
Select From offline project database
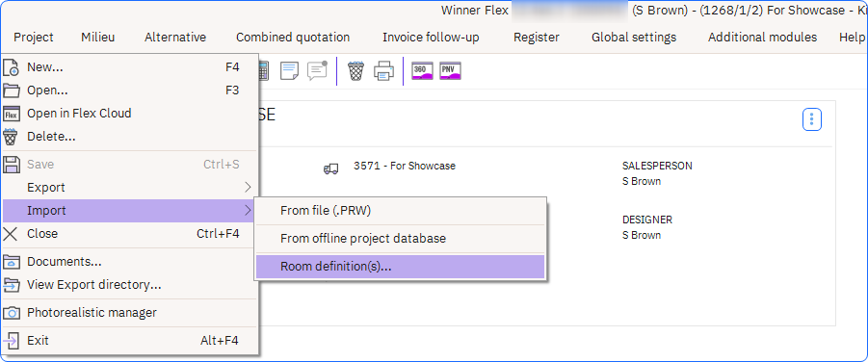tap(400, 239)
